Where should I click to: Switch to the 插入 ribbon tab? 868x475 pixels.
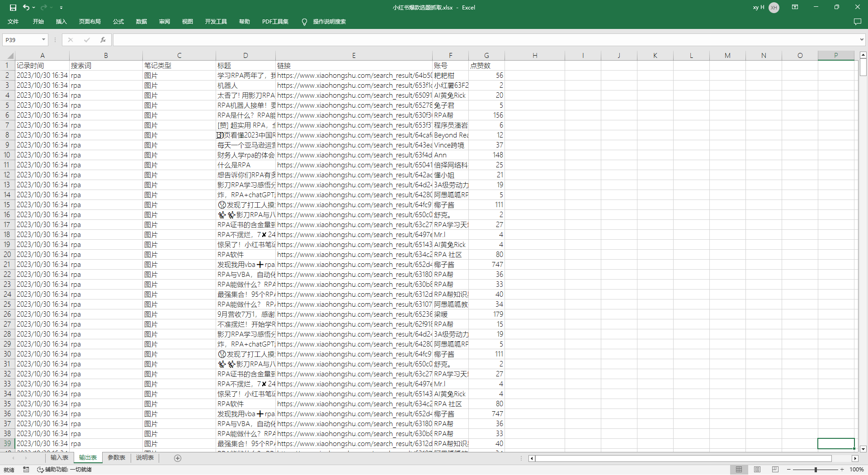[61, 22]
